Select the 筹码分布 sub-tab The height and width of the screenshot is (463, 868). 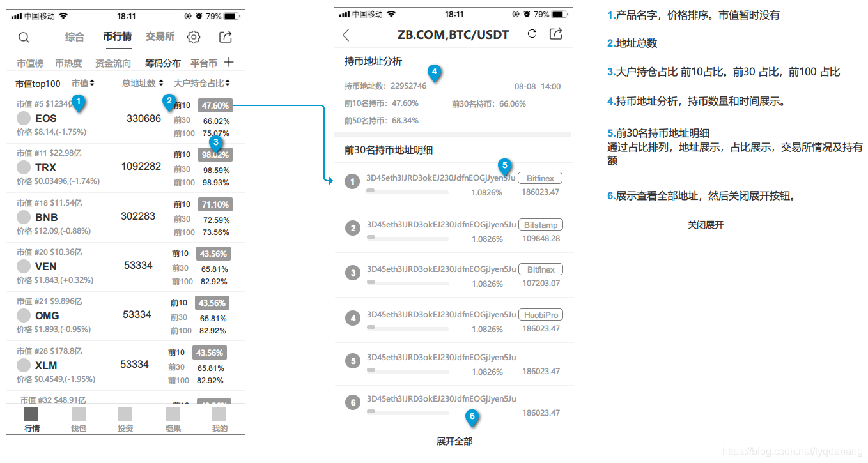[x=163, y=63]
